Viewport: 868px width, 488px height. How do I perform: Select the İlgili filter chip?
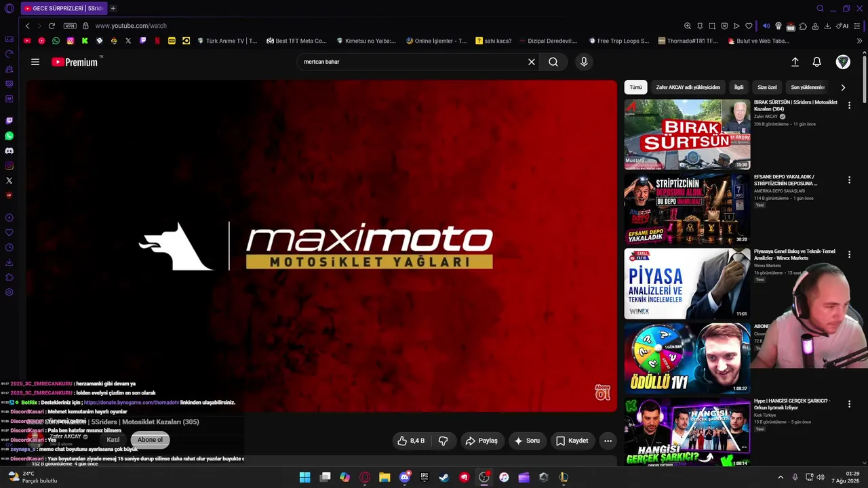tap(739, 87)
